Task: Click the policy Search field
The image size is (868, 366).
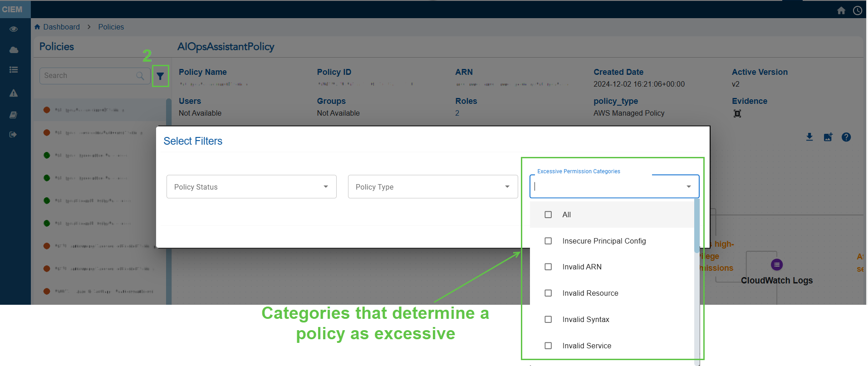Action: point(88,76)
